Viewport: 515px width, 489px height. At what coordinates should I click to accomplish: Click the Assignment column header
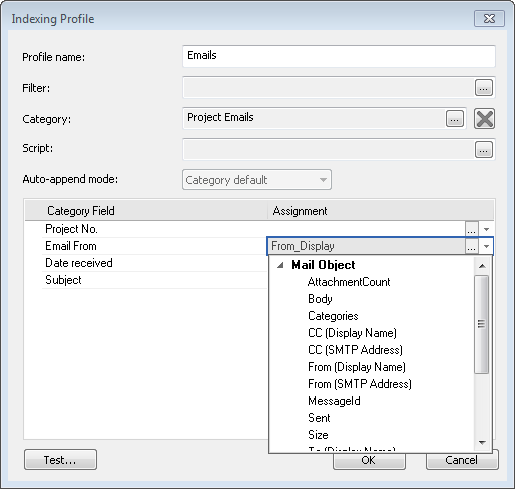(x=381, y=211)
